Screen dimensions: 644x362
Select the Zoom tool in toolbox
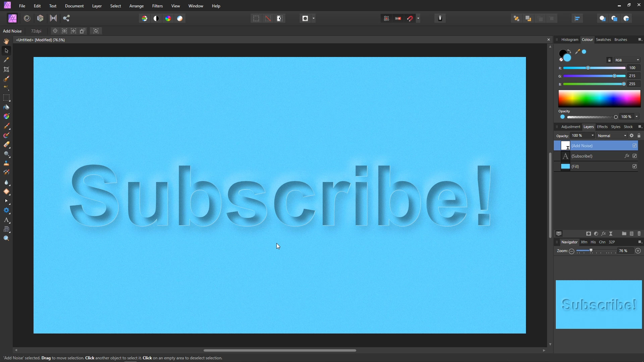point(6,239)
